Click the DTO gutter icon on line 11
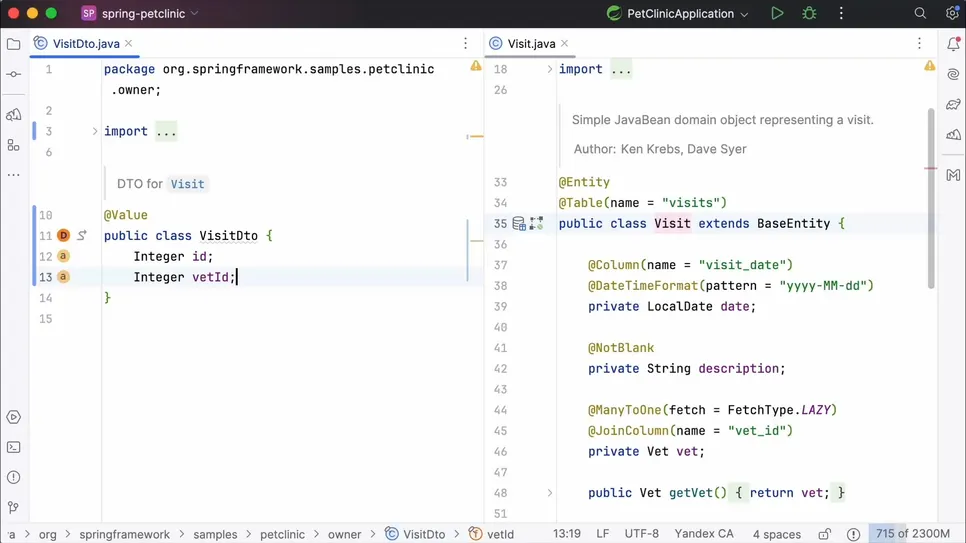Screen dimensions: 966x543 (63, 235)
